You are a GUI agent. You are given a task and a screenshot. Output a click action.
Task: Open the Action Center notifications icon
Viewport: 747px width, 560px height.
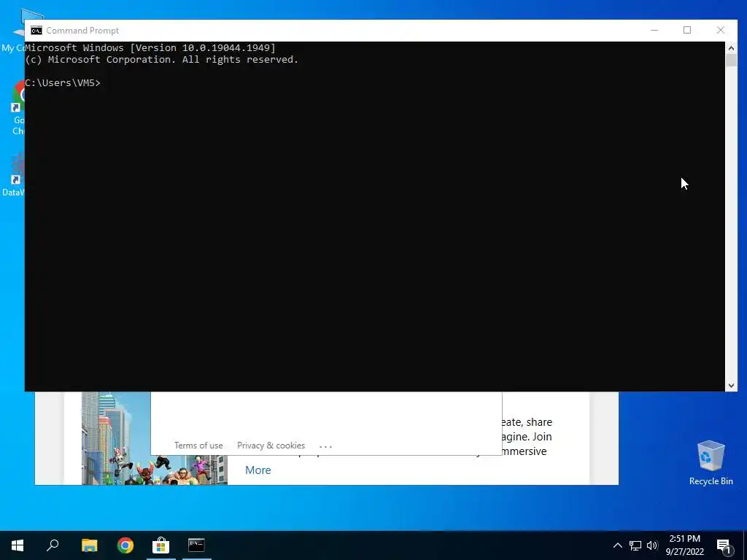724,545
